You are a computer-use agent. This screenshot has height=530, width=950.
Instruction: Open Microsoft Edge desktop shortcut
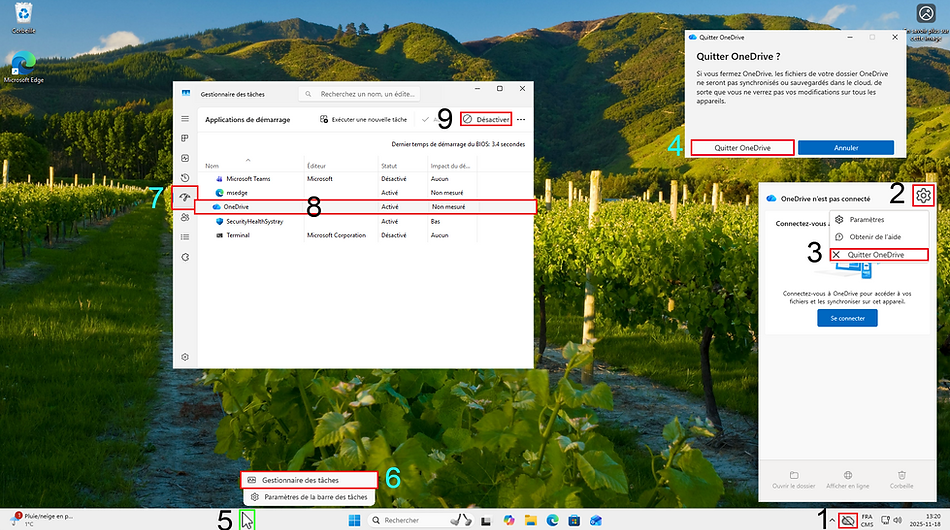coord(24,67)
